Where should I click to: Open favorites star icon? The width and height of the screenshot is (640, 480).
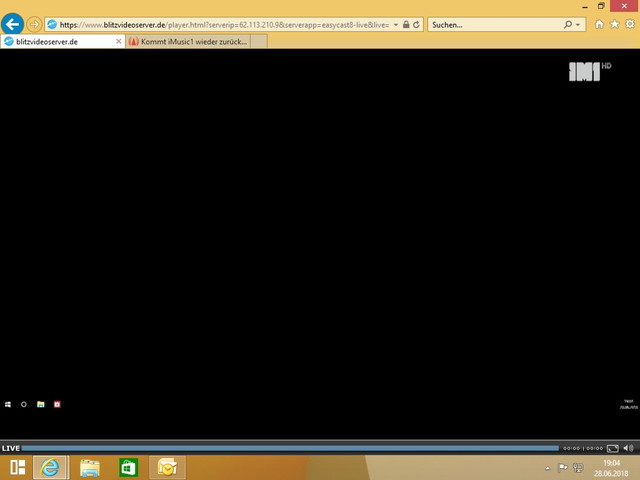[x=614, y=24]
